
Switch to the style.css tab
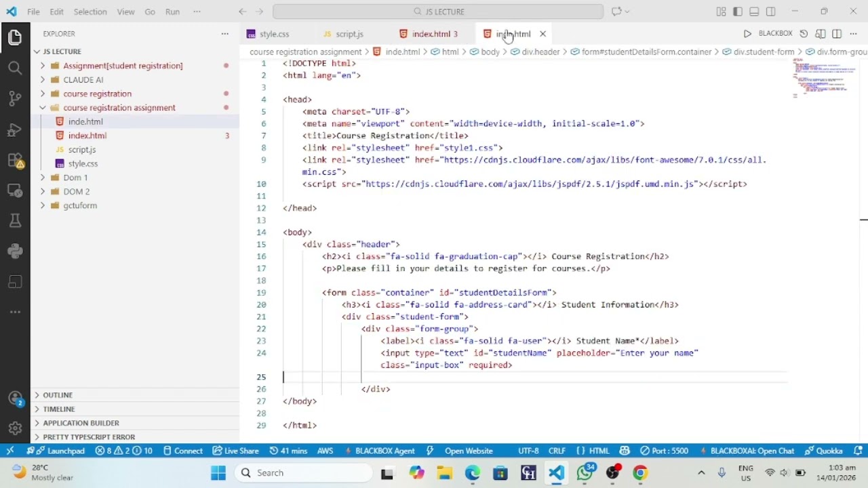(274, 34)
